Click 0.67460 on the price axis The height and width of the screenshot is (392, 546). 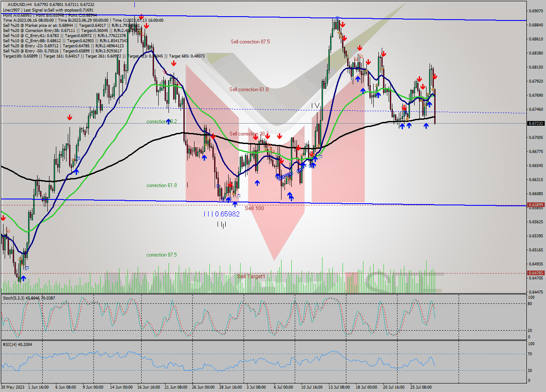pos(536,109)
